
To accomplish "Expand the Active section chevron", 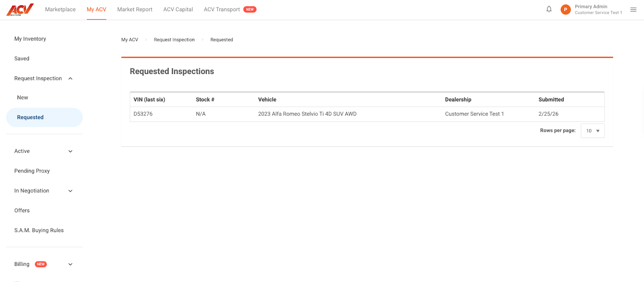I will (x=70, y=151).
